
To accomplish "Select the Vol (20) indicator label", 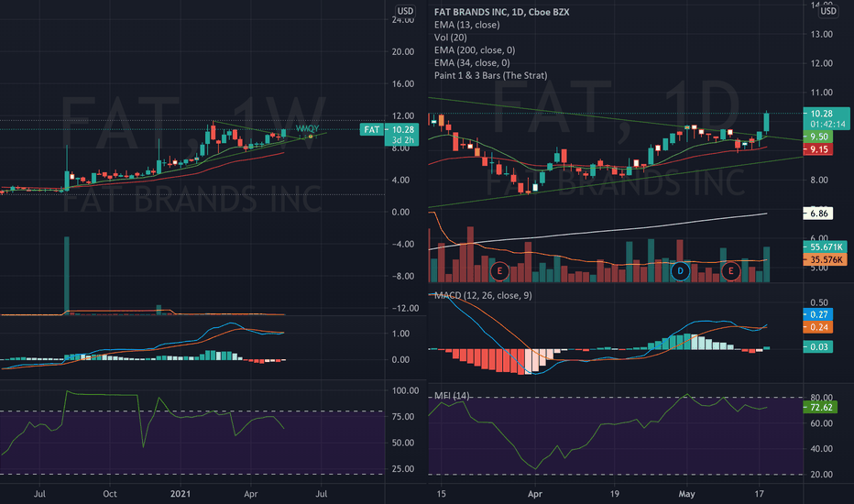I will coord(451,37).
